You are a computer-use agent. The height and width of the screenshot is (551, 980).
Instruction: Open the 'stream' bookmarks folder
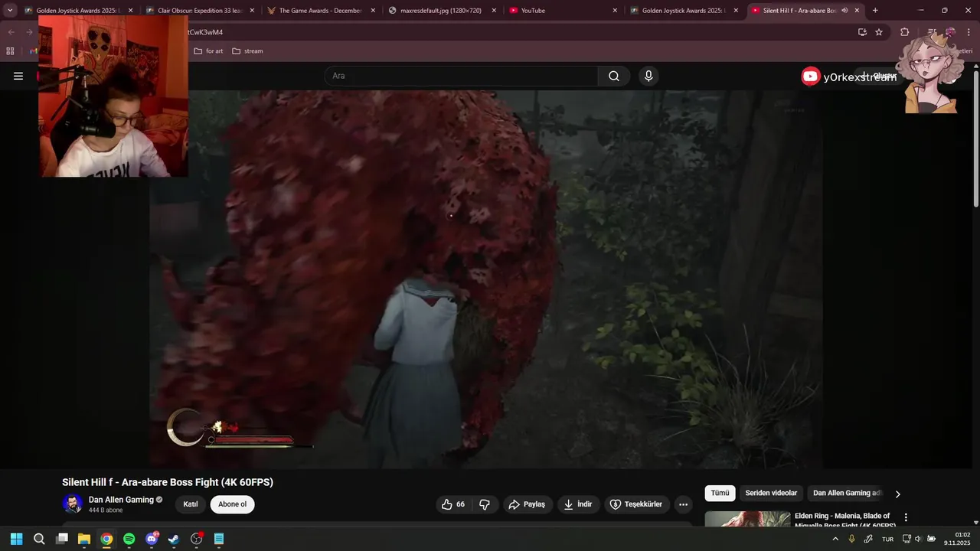[247, 51]
